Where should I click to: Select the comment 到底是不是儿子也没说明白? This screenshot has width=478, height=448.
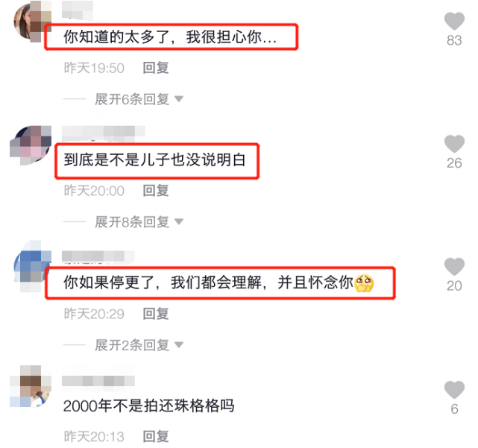click(x=154, y=160)
